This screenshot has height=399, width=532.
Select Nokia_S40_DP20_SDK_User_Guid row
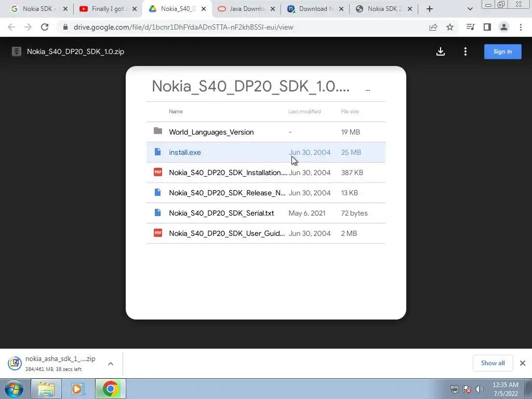(x=265, y=233)
